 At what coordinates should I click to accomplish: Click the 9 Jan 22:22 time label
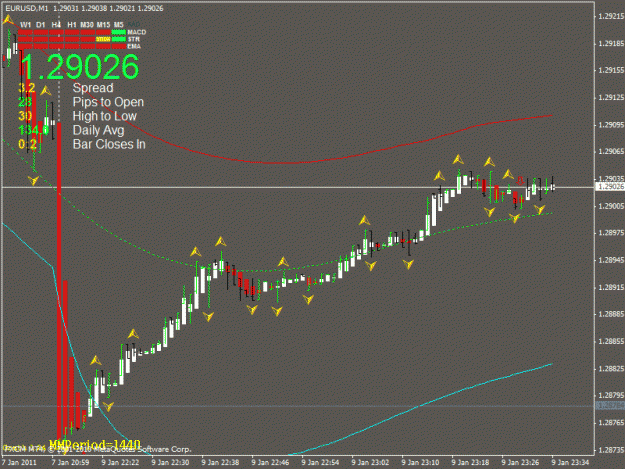[x=120, y=462]
